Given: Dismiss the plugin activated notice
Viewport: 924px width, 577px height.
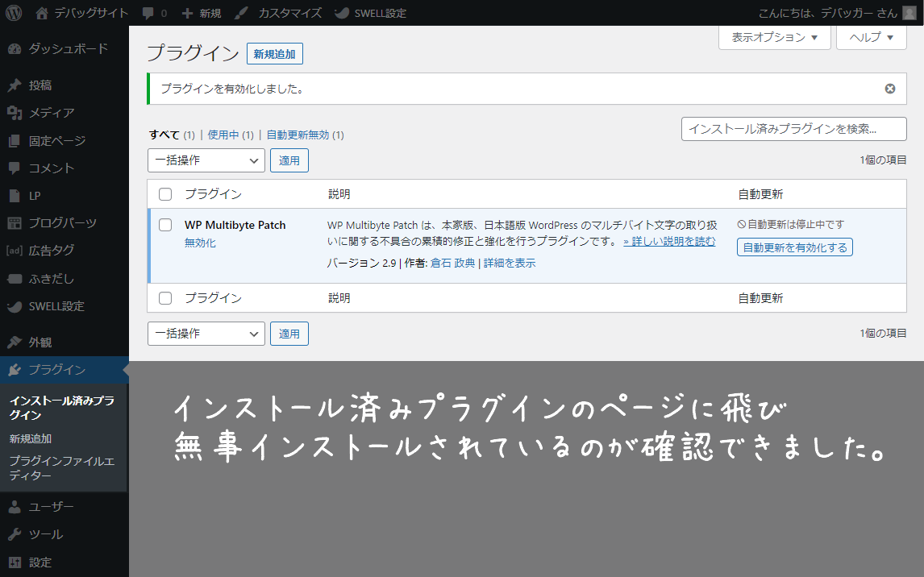Looking at the screenshot, I should point(890,89).
